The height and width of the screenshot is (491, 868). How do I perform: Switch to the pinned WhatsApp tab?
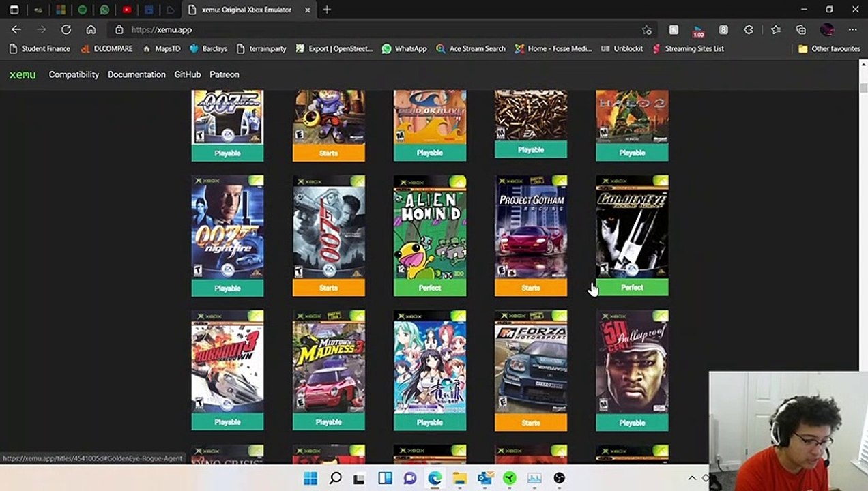click(104, 10)
